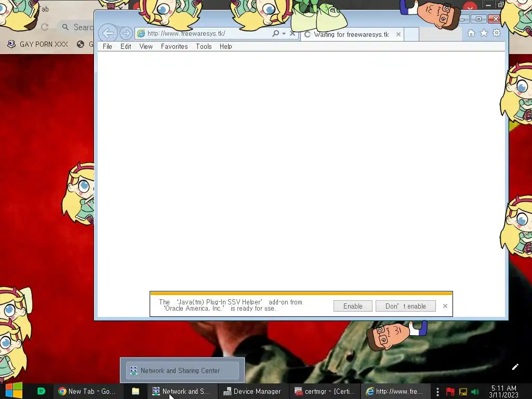The width and height of the screenshot is (532, 399).
Task: Switch to certmgr taskbar button
Action: click(325, 391)
